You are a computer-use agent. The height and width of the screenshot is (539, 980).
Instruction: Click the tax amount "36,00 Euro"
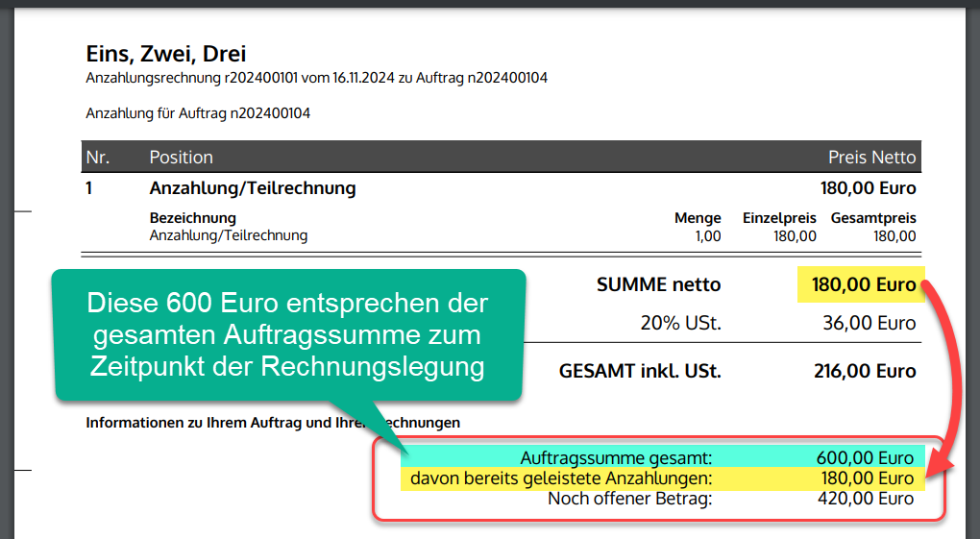click(870, 323)
